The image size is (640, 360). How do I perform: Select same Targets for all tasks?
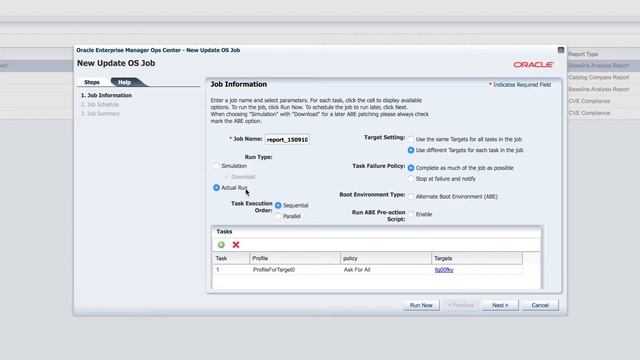pyautogui.click(x=411, y=139)
